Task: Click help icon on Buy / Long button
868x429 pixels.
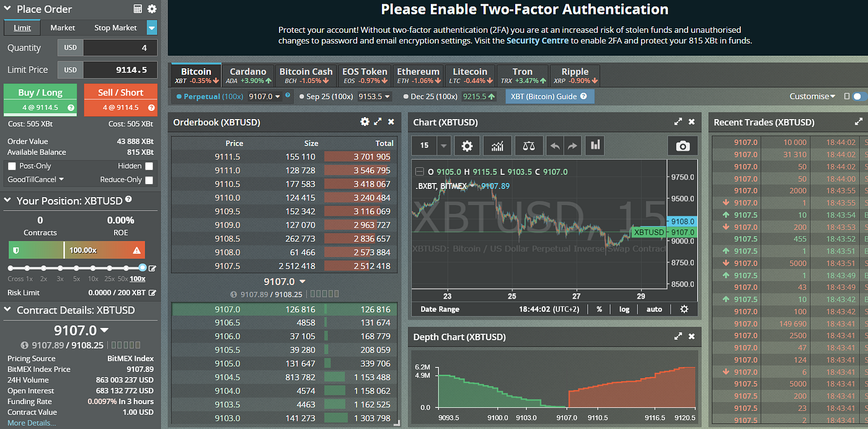Action: [71, 107]
